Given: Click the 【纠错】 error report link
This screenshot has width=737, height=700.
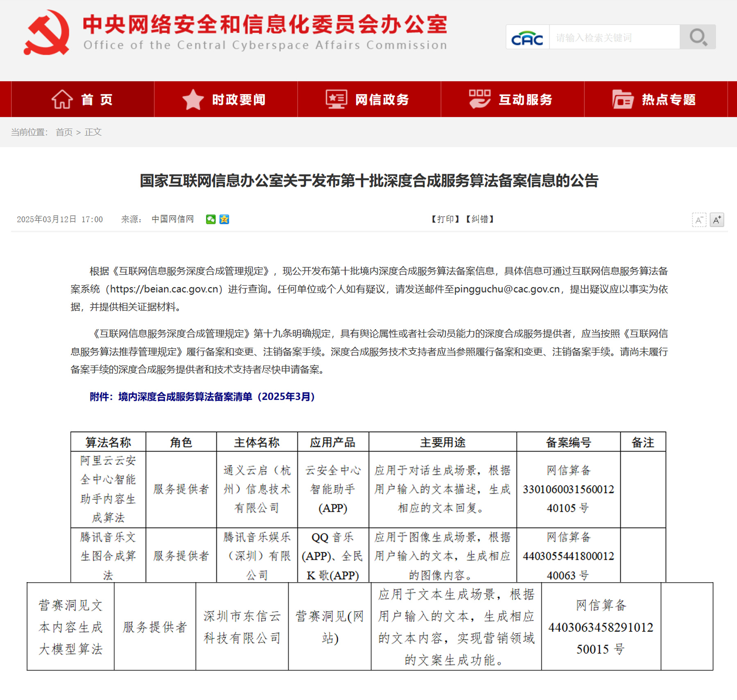Looking at the screenshot, I should tap(479, 219).
